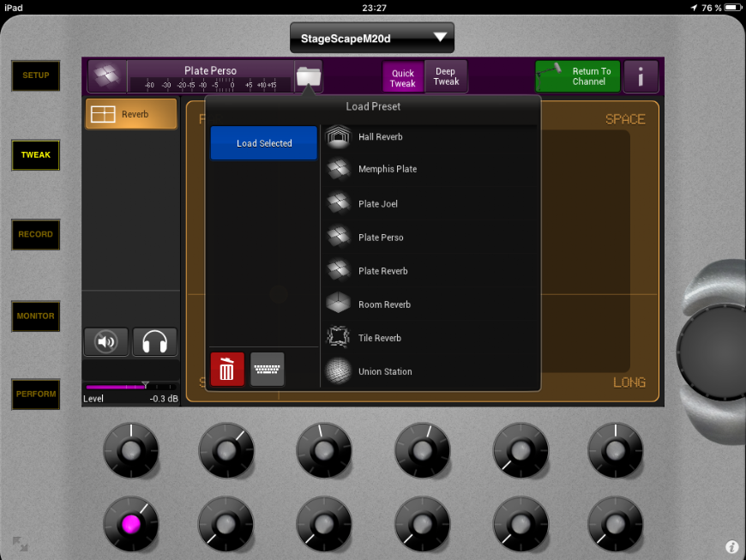Open the purple info button

641,77
